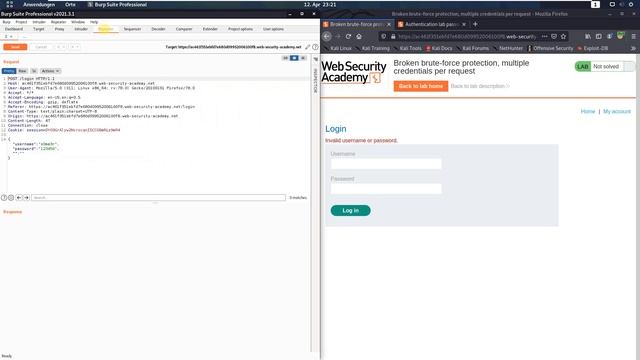Image resolution: width=640 pixels, height=360 pixels.
Task: Click the green Log in button
Action: click(x=351, y=211)
